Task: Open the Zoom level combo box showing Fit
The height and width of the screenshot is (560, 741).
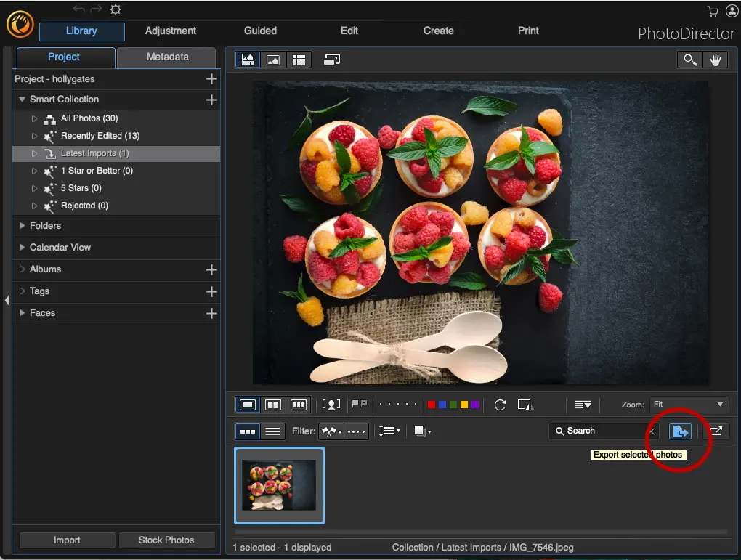Action: [689, 405]
